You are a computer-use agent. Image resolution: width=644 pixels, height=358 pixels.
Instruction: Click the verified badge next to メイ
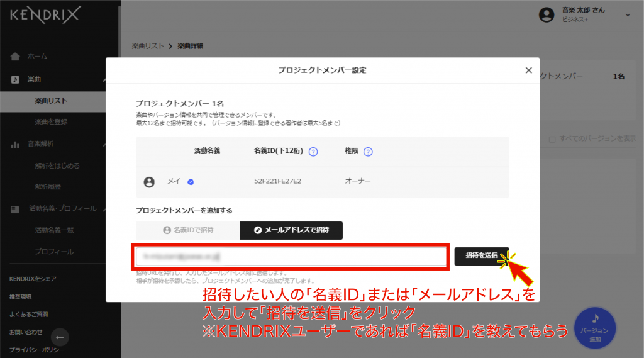pyautogui.click(x=191, y=182)
